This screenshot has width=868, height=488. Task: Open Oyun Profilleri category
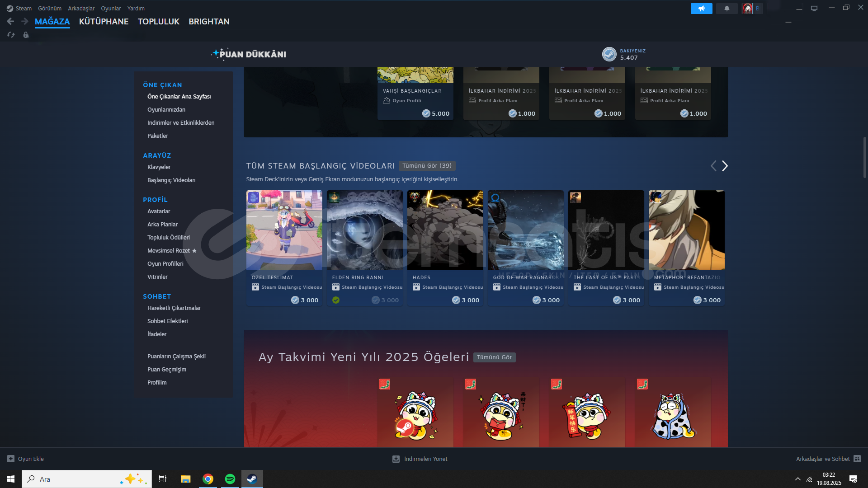165,264
